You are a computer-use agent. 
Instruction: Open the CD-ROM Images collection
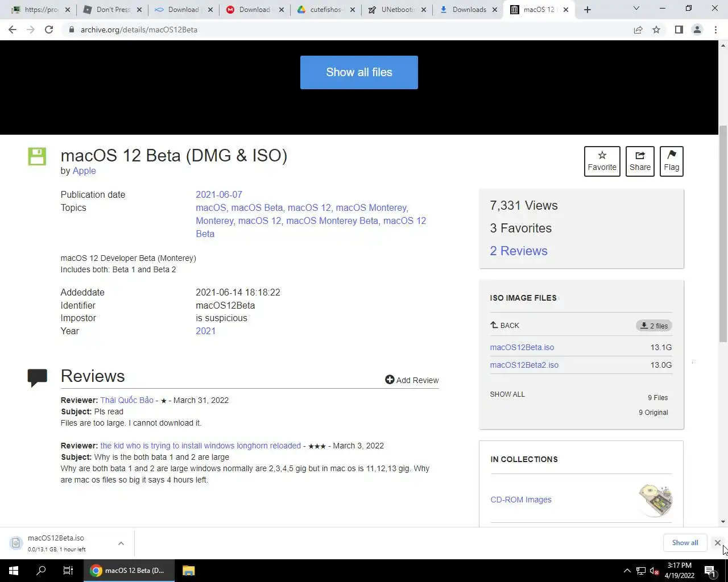(521, 500)
